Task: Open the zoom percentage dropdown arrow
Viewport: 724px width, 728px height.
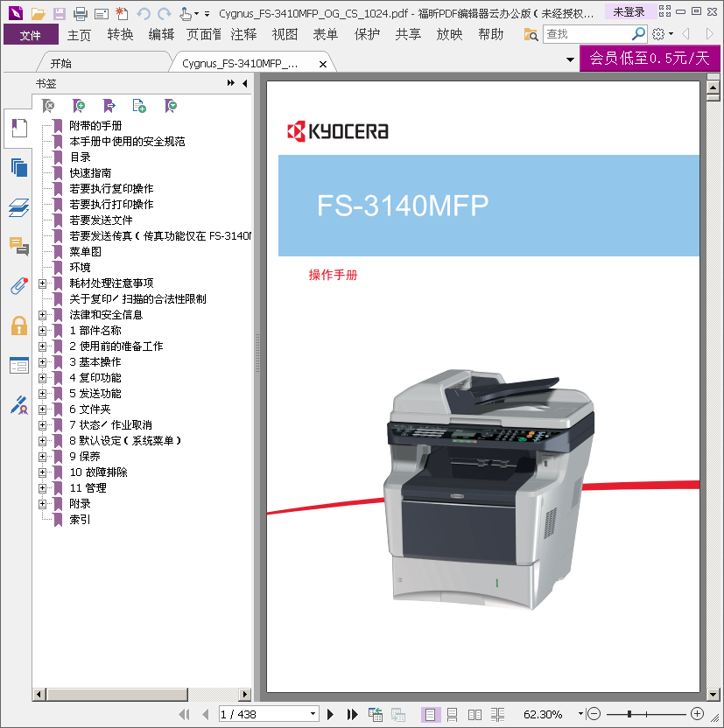Action: 580,714
